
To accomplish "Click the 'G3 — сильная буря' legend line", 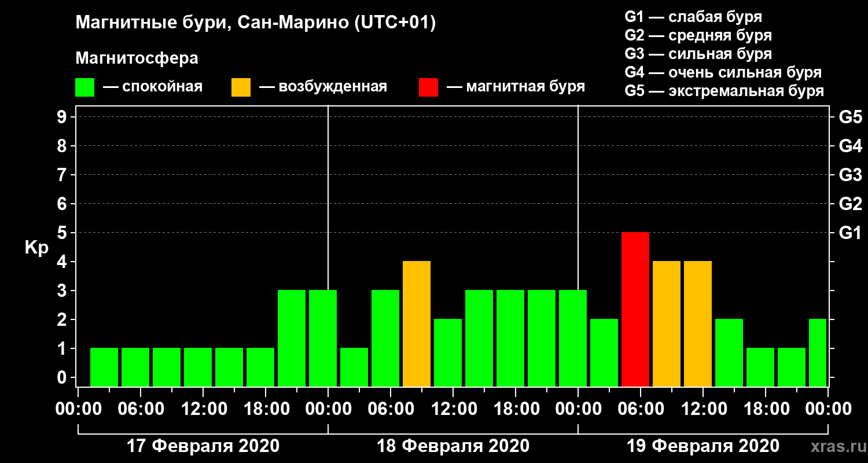I will (698, 54).
